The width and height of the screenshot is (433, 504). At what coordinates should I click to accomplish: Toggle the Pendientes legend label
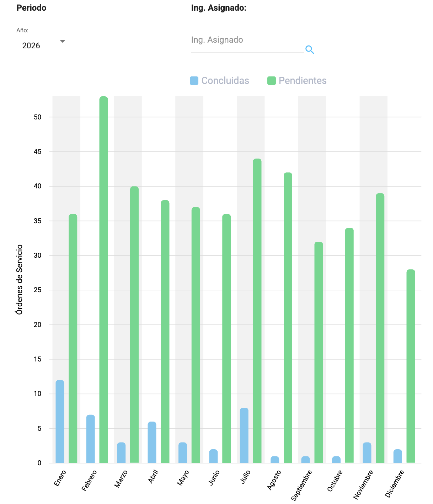pos(302,81)
